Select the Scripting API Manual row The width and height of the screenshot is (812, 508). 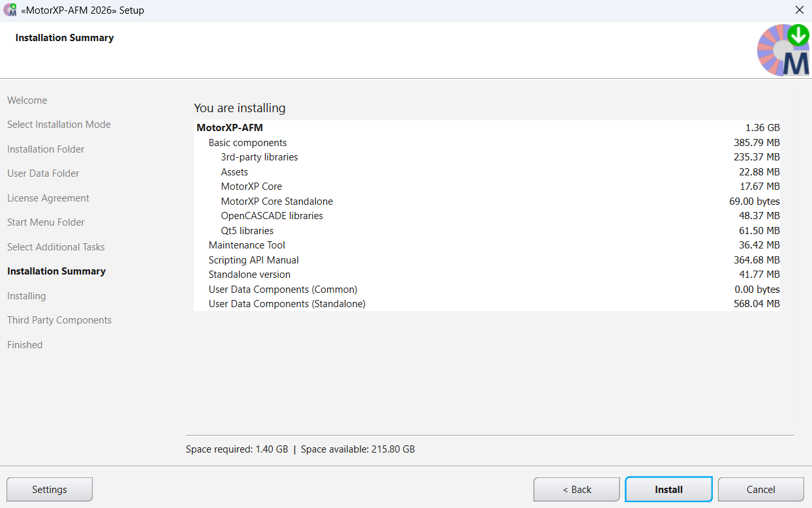click(x=253, y=260)
